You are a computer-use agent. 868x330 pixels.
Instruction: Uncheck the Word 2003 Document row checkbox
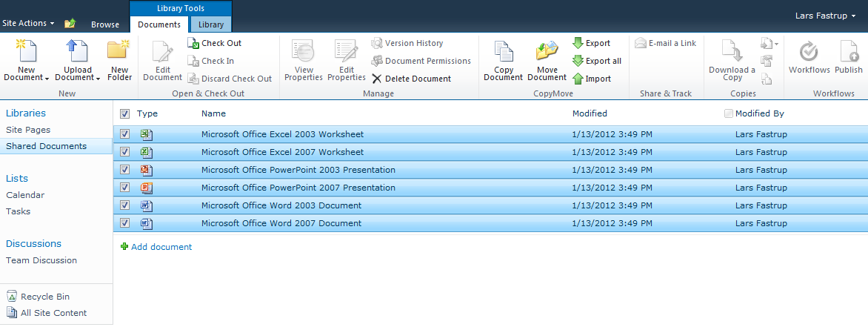pos(124,205)
